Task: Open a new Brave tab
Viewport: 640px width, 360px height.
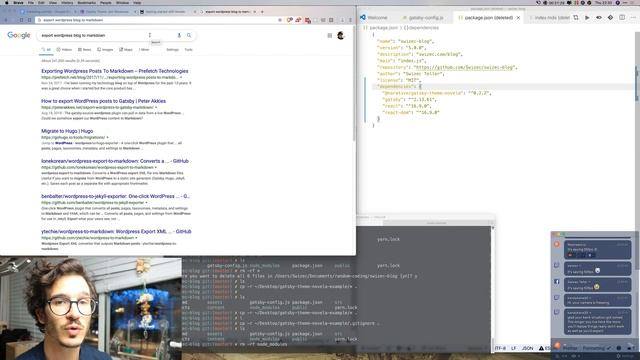Action: [262, 12]
